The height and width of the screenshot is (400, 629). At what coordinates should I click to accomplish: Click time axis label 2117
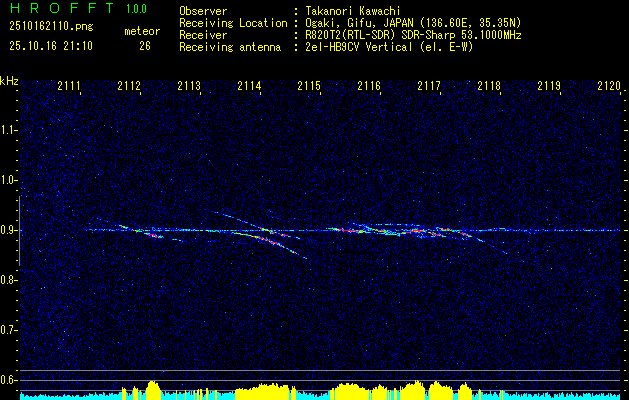point(429,86)
